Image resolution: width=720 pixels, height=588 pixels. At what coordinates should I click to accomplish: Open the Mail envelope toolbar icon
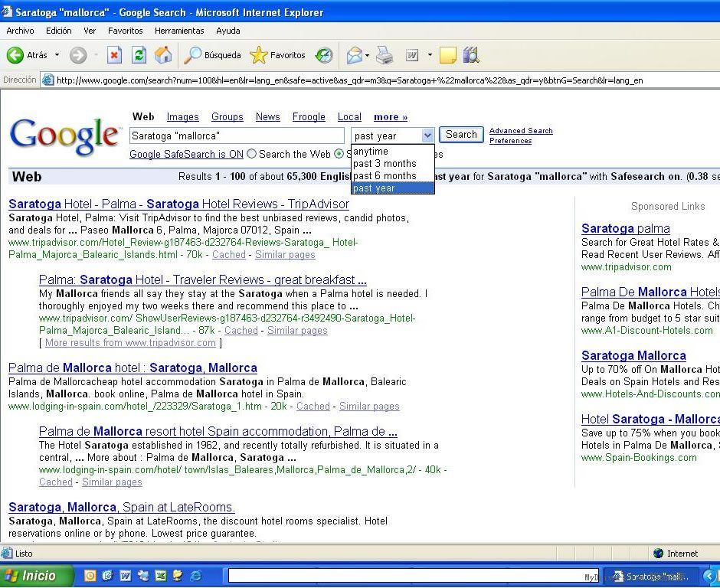coord(354,55)
